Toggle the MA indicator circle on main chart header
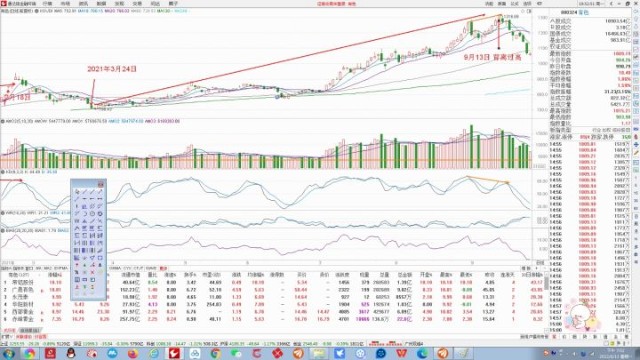640x360 pixels. coord(37,11)
